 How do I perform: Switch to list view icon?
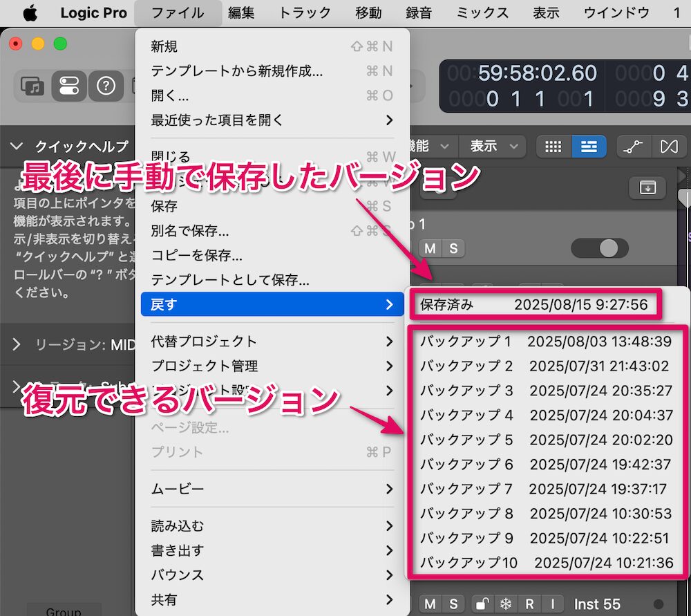pyautogui.click(x=589, y=147)
